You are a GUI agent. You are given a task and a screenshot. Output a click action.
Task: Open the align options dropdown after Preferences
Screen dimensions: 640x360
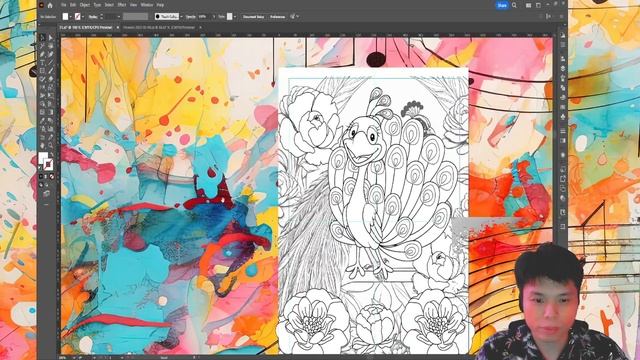click(298, 17)
